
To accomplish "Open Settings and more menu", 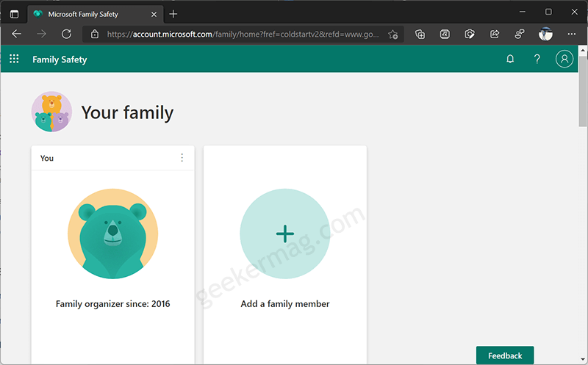I will click(x=572, y=34).
